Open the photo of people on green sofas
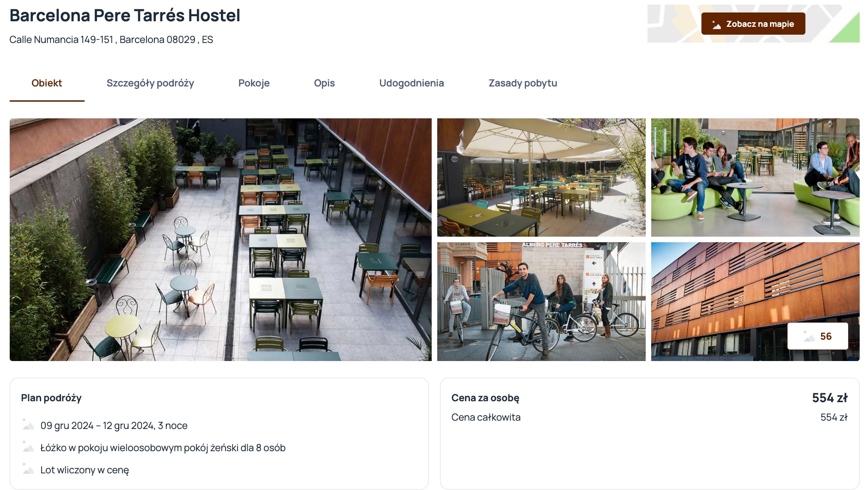 (755, 178)
